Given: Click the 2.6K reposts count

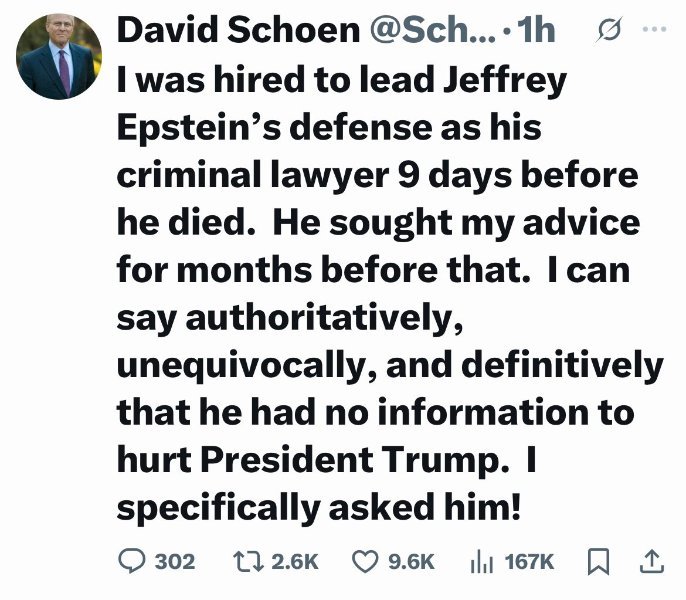Looking at the screenshot, I should [294, 562].
